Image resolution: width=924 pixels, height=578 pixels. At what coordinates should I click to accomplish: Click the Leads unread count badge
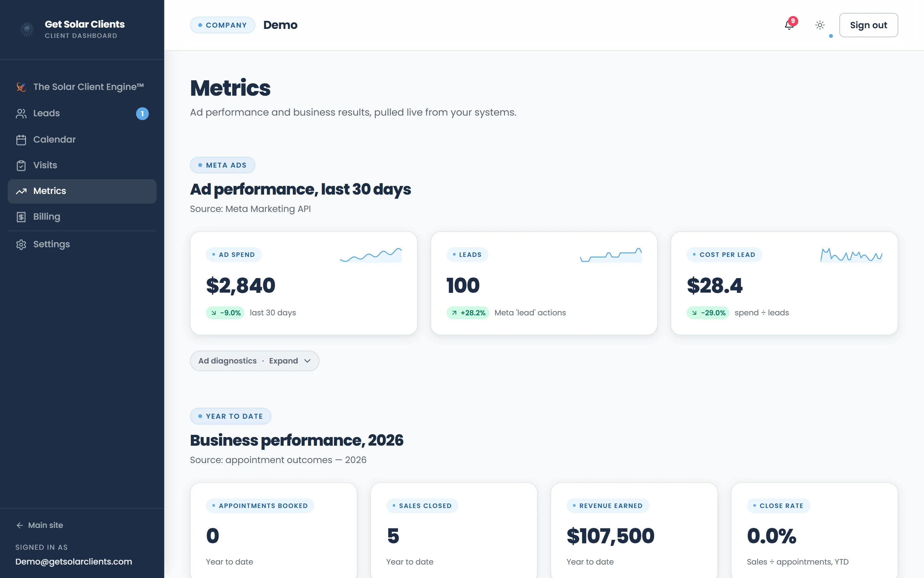pos(142,114)
